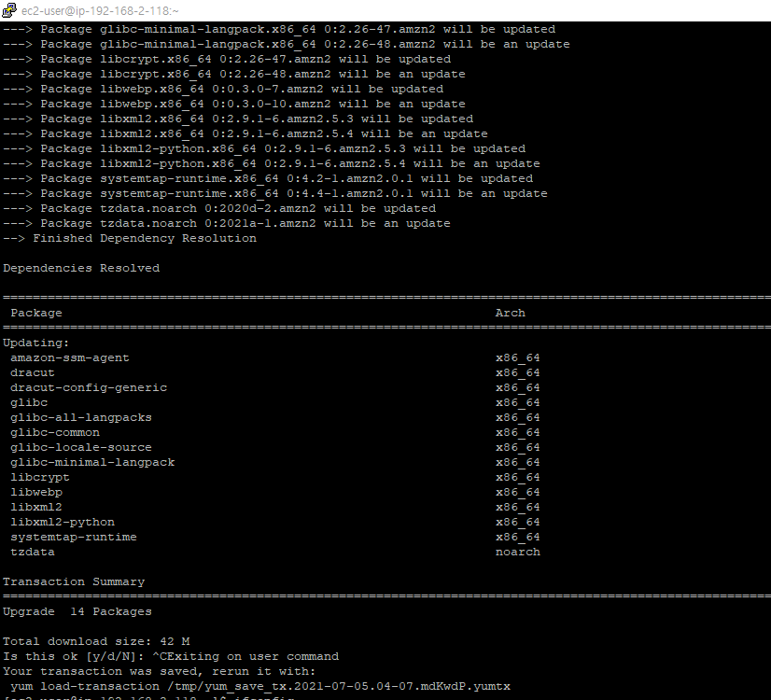This screenshot has height=700, width=771.
Task: Click glibc-all-langpacks in the package list
Action: click(x=81, y=417)
